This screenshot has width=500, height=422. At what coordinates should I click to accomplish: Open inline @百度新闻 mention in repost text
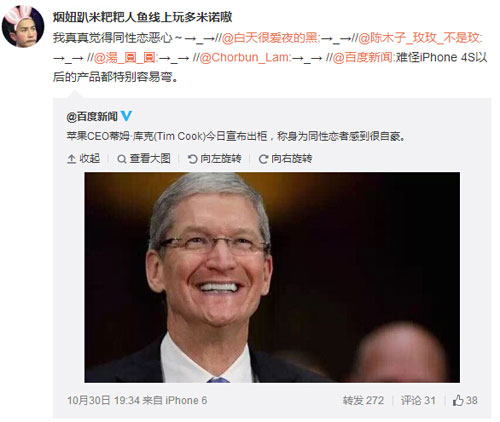pos(364,58)
